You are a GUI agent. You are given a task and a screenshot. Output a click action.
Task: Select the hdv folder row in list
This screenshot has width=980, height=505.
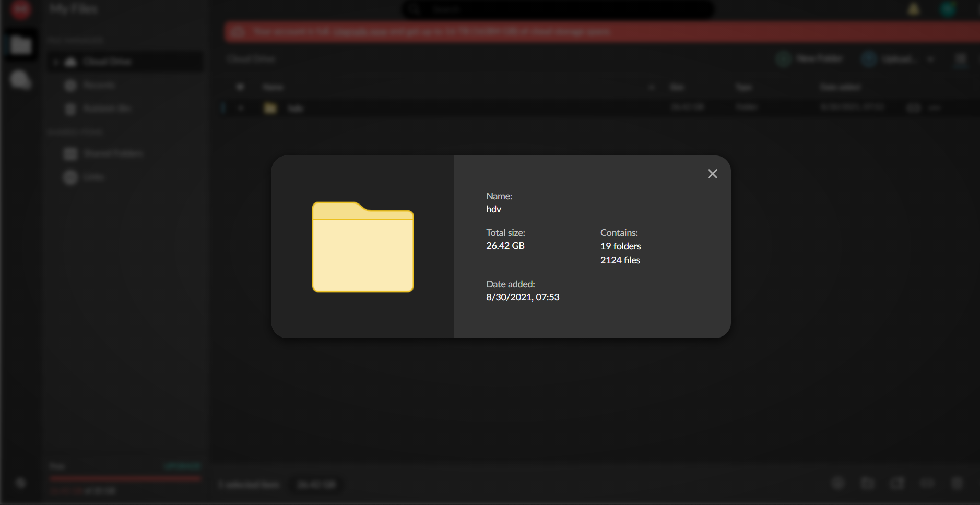click(599, 108)
